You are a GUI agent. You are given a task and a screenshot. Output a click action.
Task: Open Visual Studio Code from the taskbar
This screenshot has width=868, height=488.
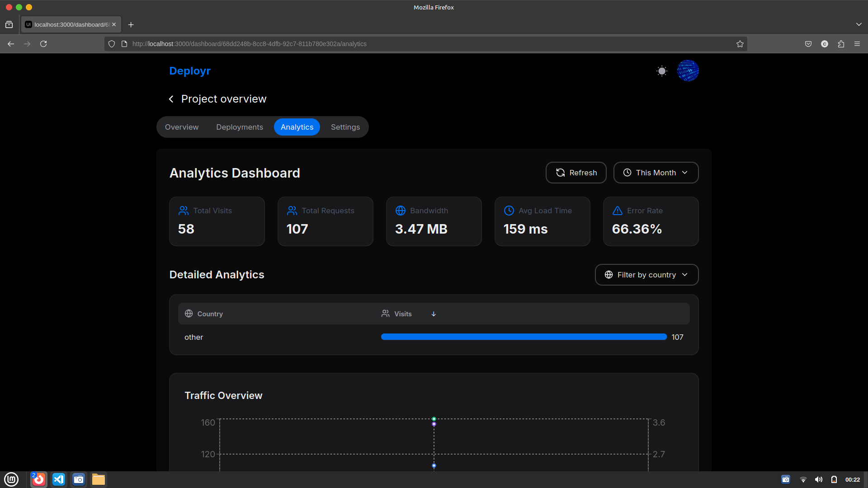(59, 479)
